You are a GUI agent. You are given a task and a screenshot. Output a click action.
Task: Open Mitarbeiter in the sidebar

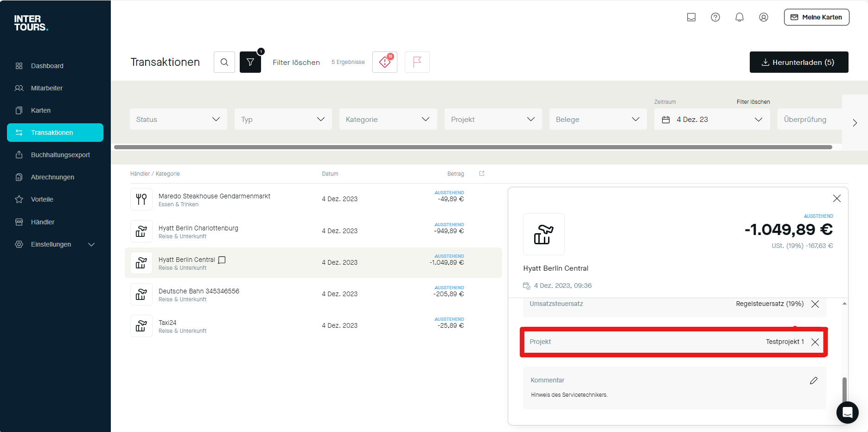click(47, 88)
